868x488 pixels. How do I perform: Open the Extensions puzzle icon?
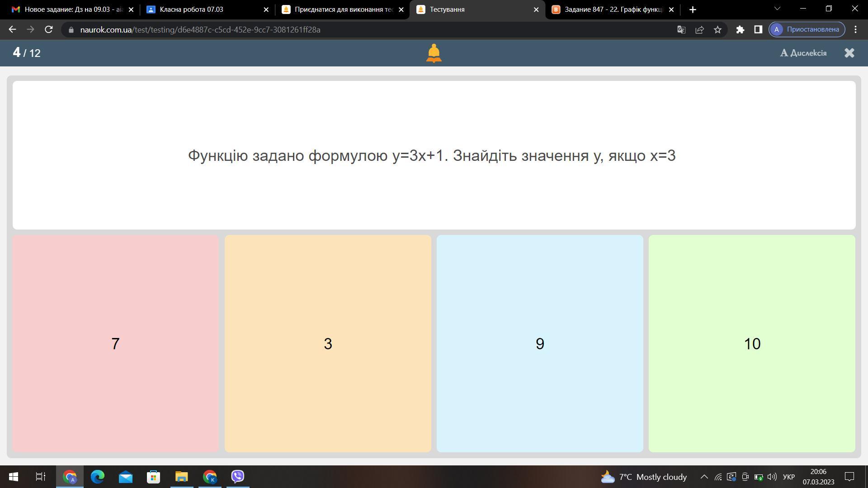click(740, 29)
